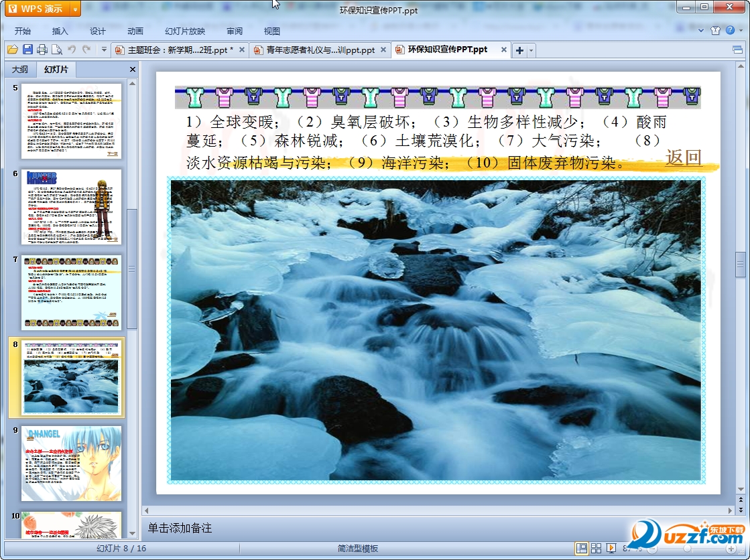750x560 pixels.
Task: Click the Redo arrow icon
Action: click(x=86, y=50)
